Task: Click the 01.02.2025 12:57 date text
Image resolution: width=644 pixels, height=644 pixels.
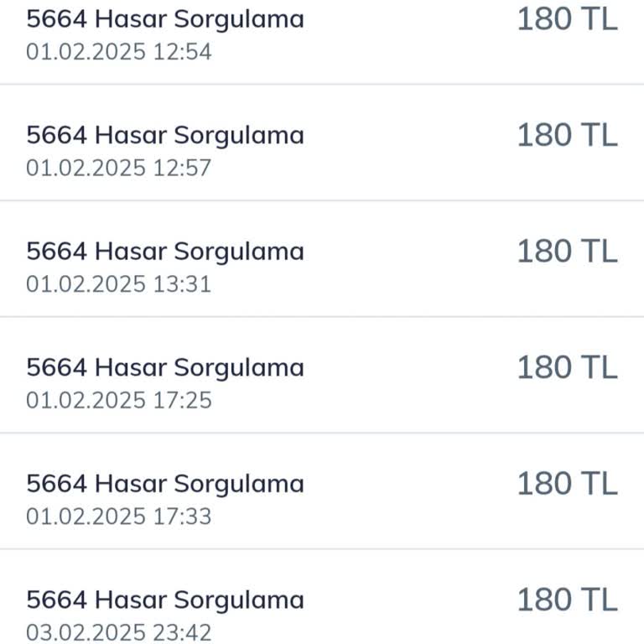Action: pyautogui.click(x=118, y=169)
